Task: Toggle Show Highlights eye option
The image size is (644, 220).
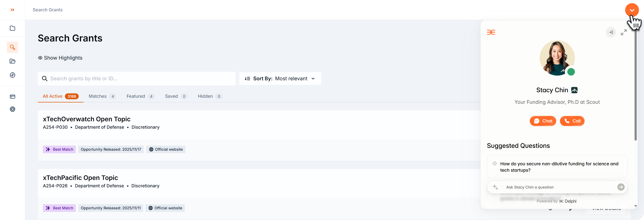Action: [x=60, y=58]
